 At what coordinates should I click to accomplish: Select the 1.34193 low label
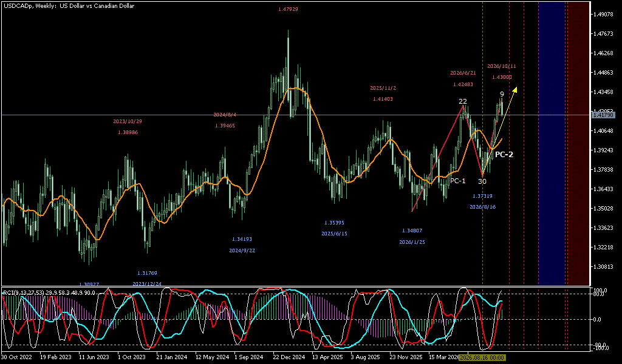click(242, 239)
